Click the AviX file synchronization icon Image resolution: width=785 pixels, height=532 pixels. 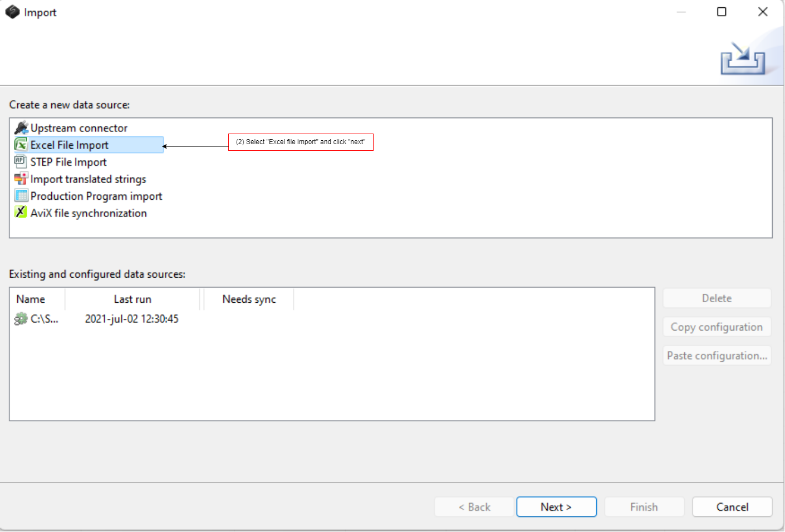pos(21,213)
